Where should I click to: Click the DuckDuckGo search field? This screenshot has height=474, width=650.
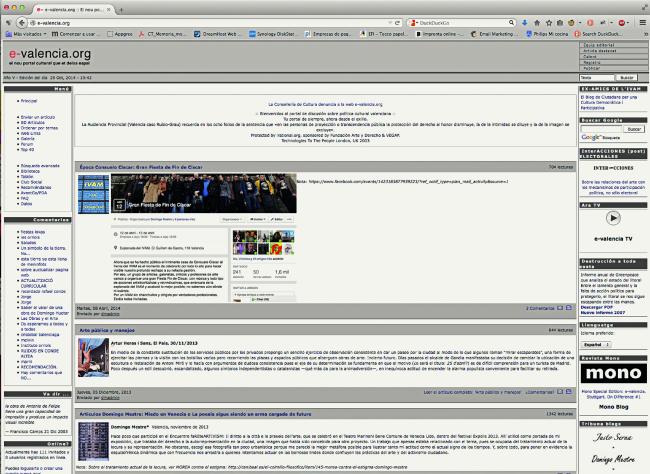click(463, 23)
